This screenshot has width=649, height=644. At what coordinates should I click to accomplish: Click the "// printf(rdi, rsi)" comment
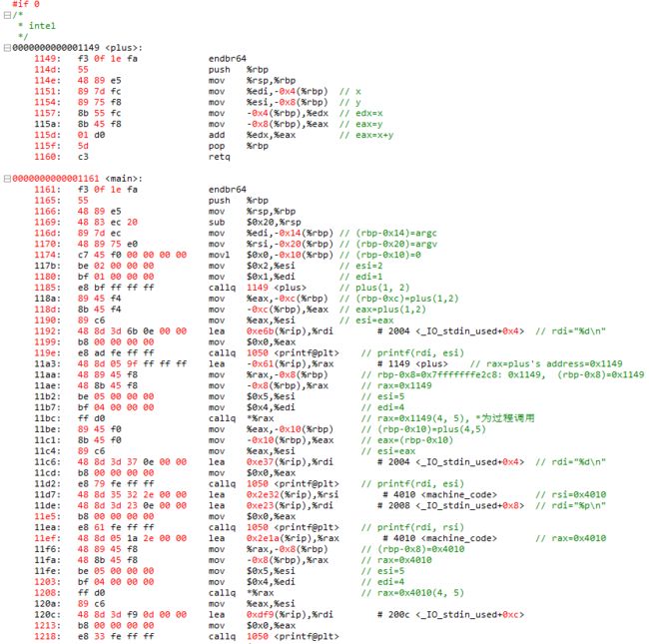(x=412, y=527)
